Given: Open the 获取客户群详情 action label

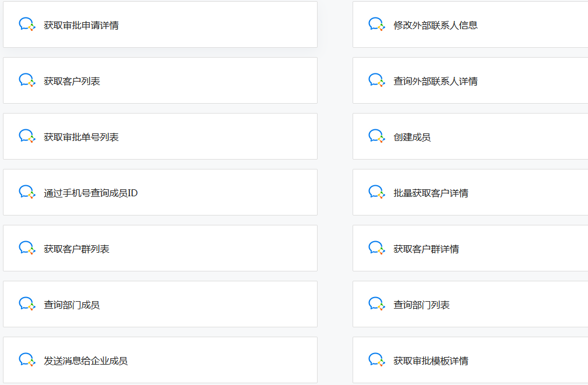Looking at the screenshot, I should click(x=426, y=249).
